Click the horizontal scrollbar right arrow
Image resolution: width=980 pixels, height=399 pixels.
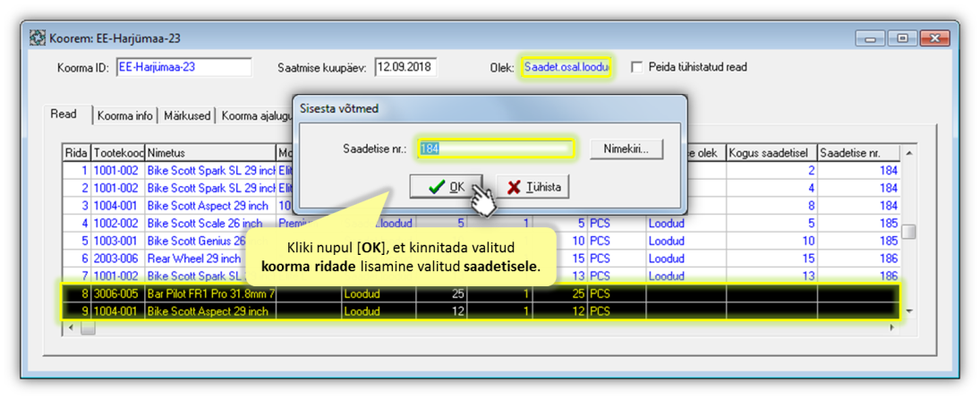(x=891, y=328)
